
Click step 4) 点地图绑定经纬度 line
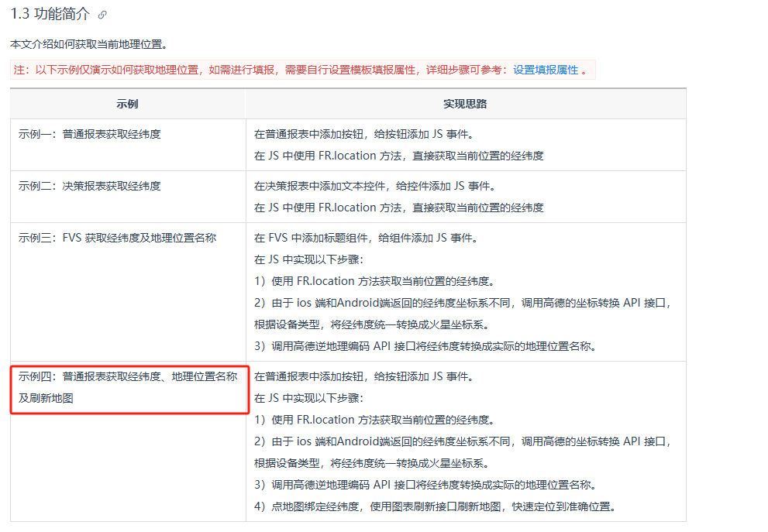tap(435, 506)
